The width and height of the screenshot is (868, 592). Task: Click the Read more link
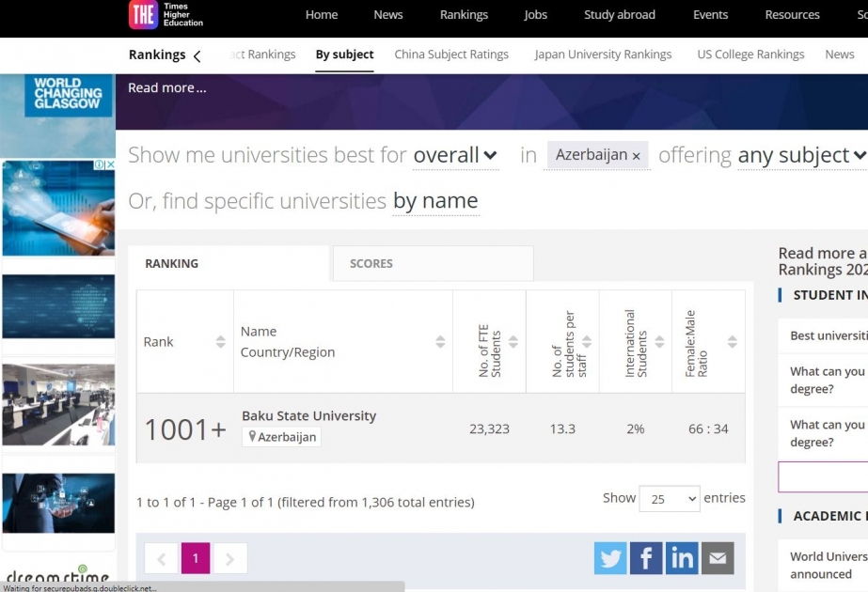point(166,88)
